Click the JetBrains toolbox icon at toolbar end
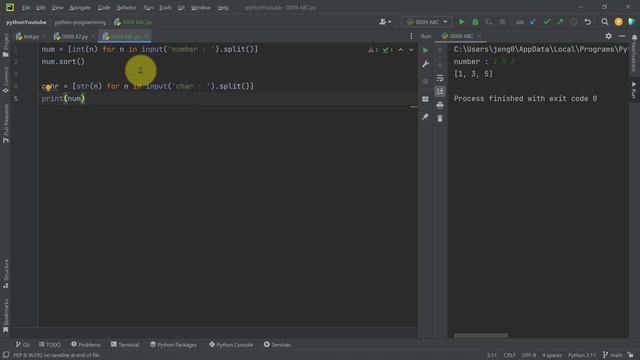The height and width of the screenshot is (360, 640). 632,22
